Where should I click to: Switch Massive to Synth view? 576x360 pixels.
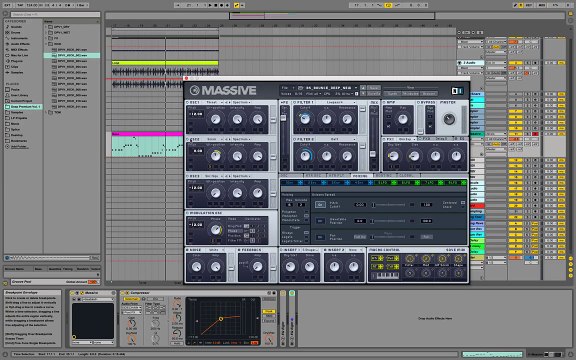coord(392,94)
